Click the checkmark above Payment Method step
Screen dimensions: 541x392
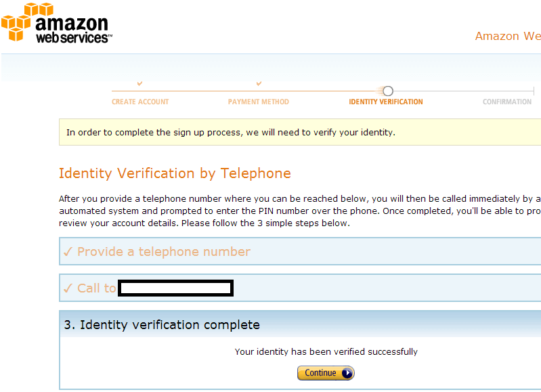[259, 83]
